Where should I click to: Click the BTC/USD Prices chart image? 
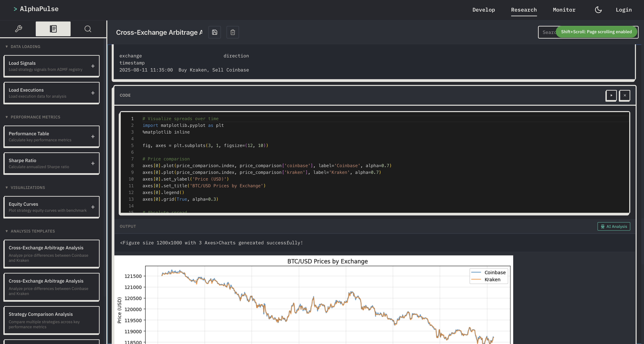coord(313,300)
